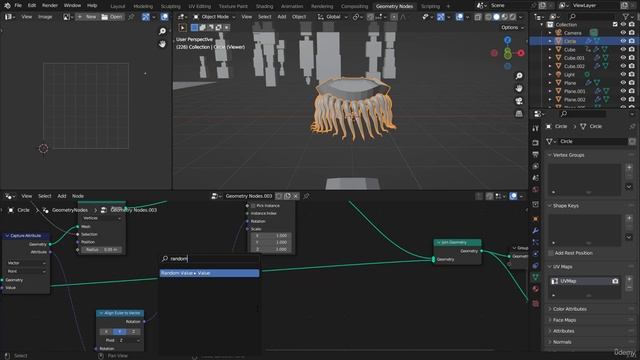Viewport: 640px width, 360px height.
Task: Open the Material properties tab
Action: (x=536, y=289)
